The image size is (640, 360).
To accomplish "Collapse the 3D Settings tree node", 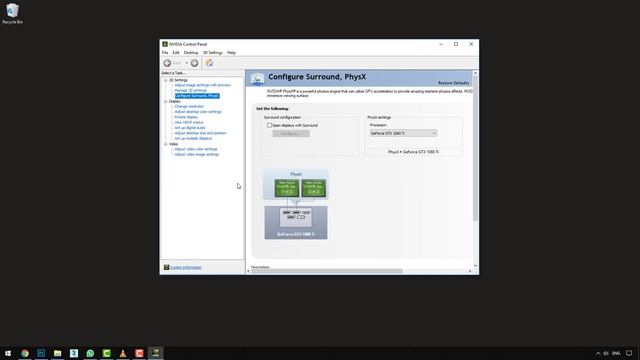I will (166, 80).
